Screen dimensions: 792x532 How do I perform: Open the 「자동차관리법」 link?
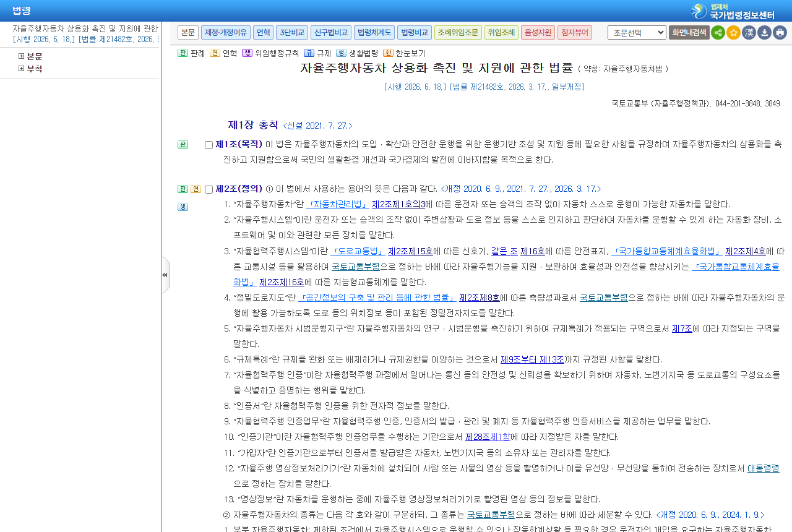[x=338, y=204]
